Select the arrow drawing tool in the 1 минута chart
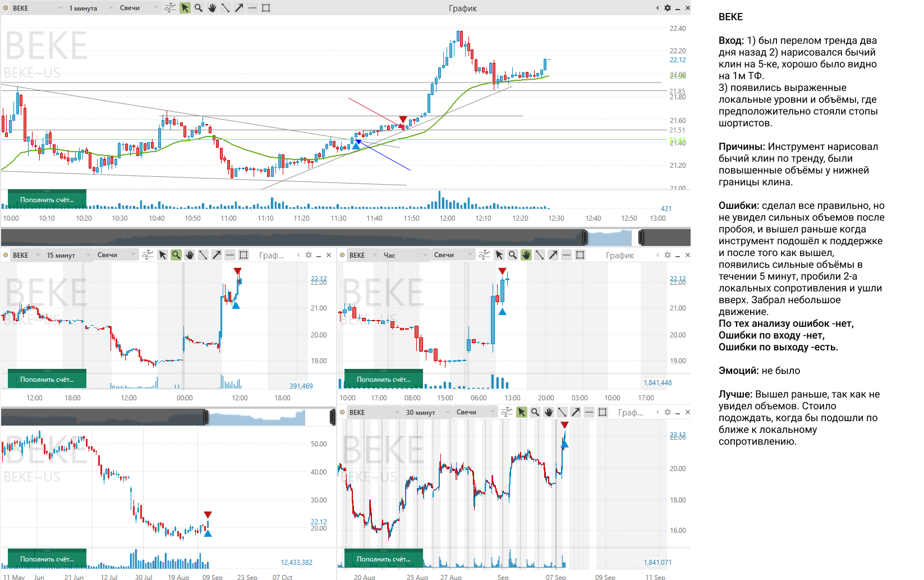The width and height of the screenshot is (924, 580). (239, 8)
